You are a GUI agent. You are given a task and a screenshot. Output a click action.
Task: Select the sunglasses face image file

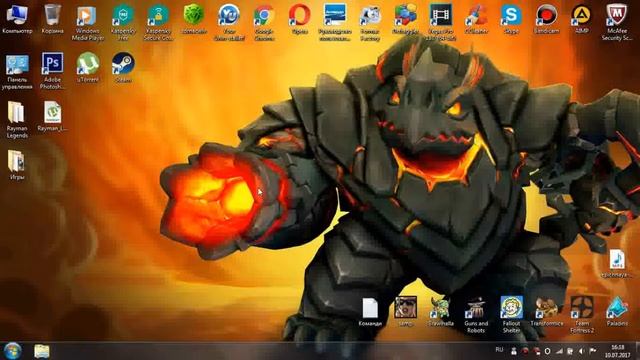point(405,311)
